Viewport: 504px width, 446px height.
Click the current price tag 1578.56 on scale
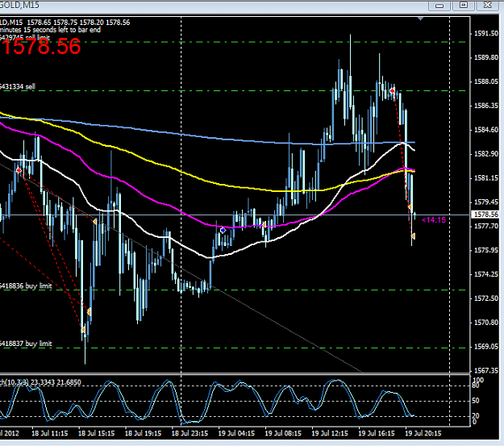[x=486, y=215]
